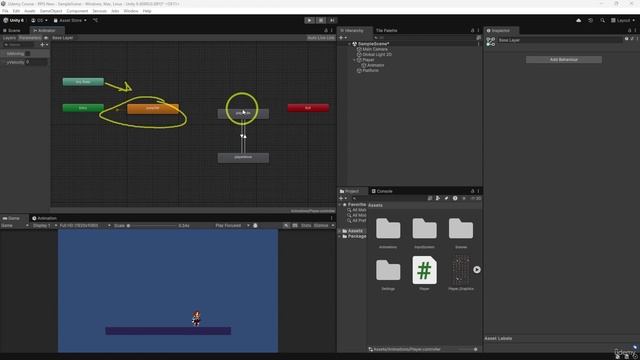
Task: Select the Parameters tab in Animator
Action: point(30,38)
